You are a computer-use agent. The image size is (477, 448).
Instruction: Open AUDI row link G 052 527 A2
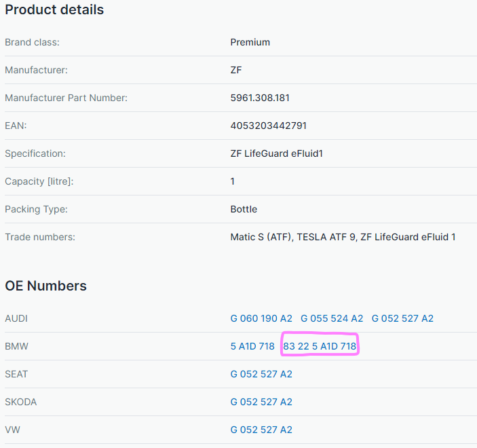402,318
